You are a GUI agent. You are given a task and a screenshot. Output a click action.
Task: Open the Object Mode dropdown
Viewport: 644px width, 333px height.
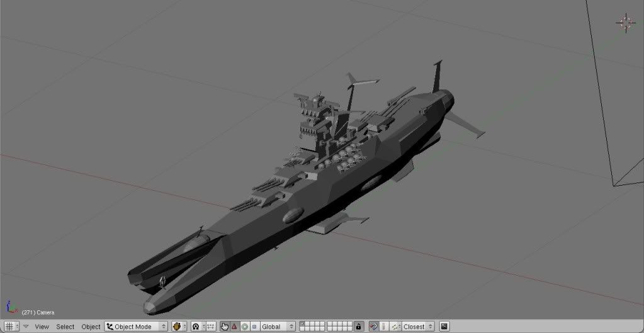coord(136,327)
